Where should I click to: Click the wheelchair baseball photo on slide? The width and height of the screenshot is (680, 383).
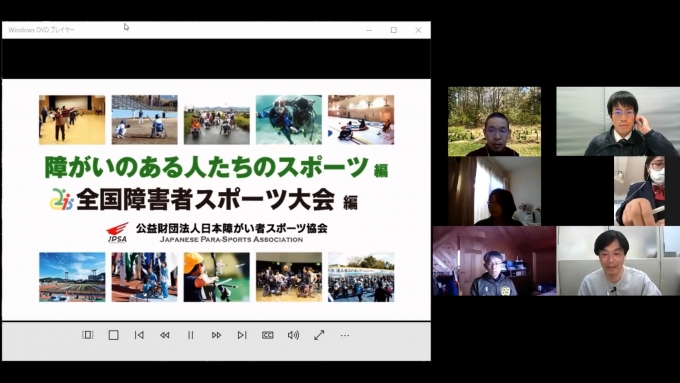click(x=144, y=120)
